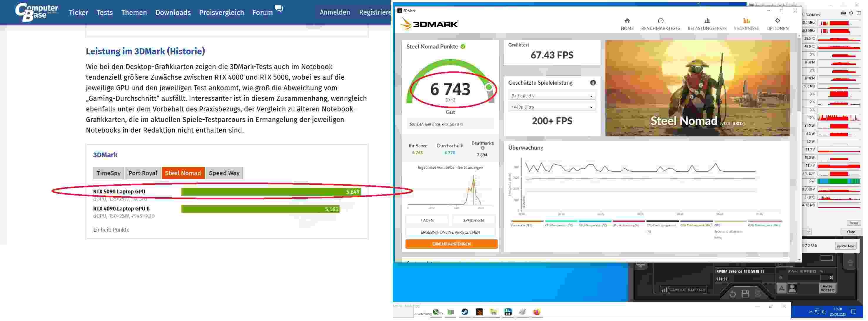Click GPU-Z screenshot camera icon
868x321 pixels.
(843, 13)
